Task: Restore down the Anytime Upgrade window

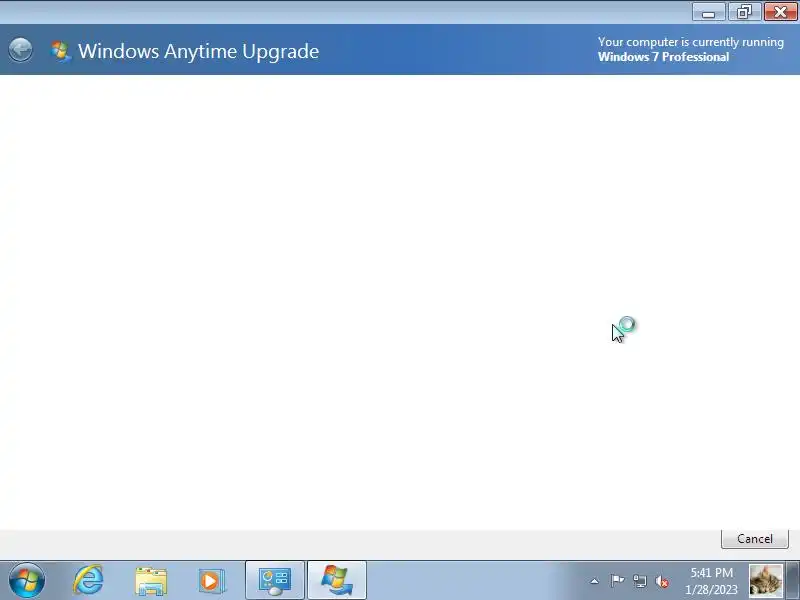Action: (x=744, y=12)
